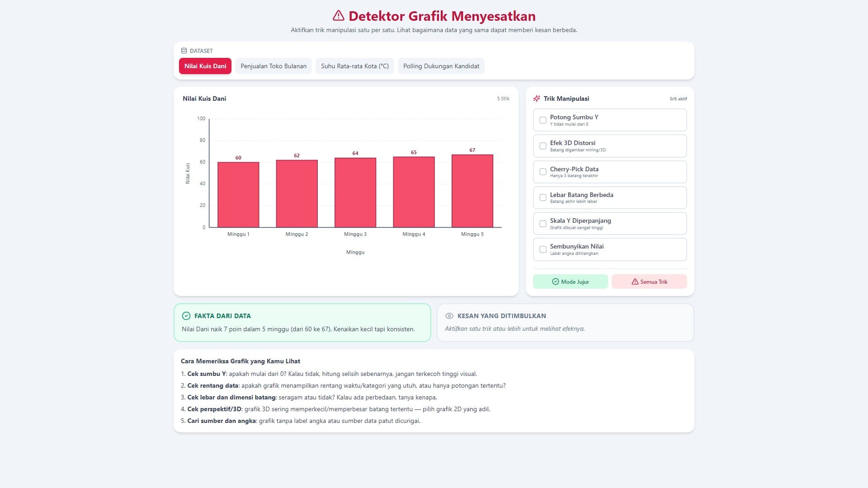
Task: Select the Minggu 3 bar
Action: pos(355,192)
